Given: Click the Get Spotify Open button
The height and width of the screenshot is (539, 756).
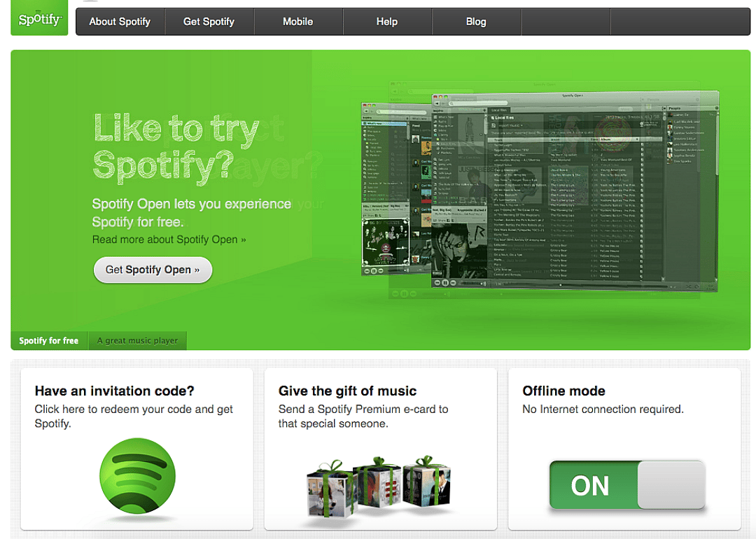Looking at the screenshot, I should pyautogui.click(x=153, y=270).
